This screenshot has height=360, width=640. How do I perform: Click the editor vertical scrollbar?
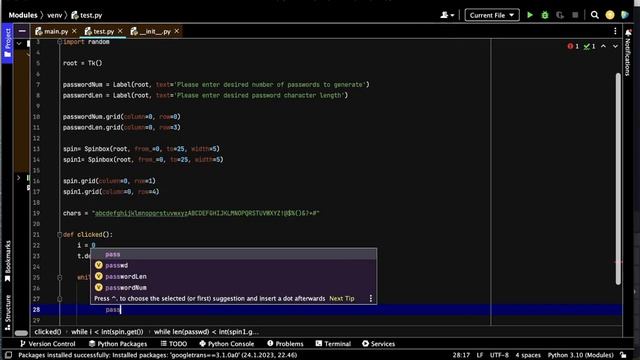click(x=618, y=179)
